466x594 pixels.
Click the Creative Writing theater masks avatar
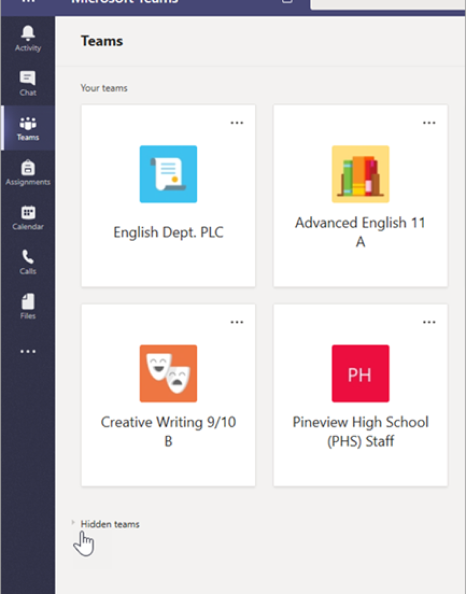click(168, 373)
